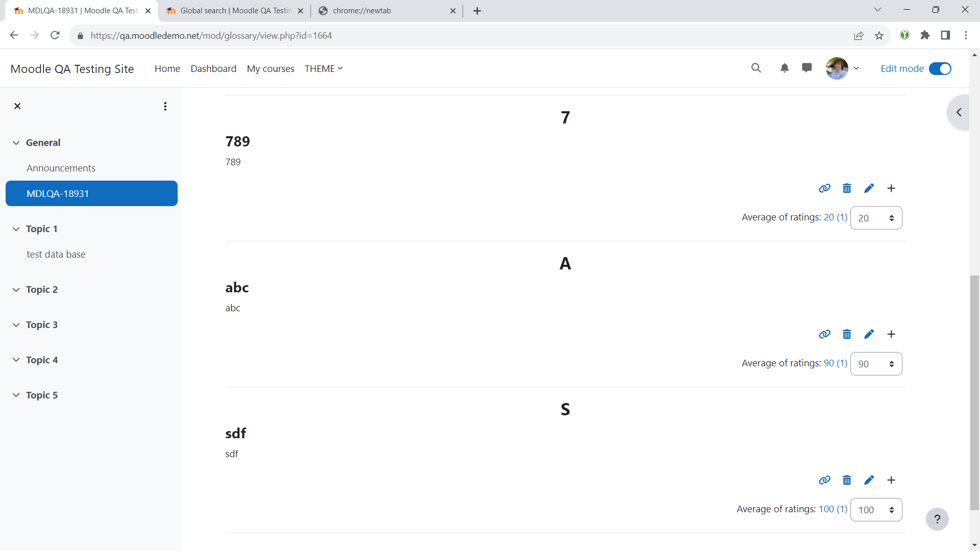View ratings link 20 (1)
Viewport: 980px width, 551px height.
tap(835, 217)
